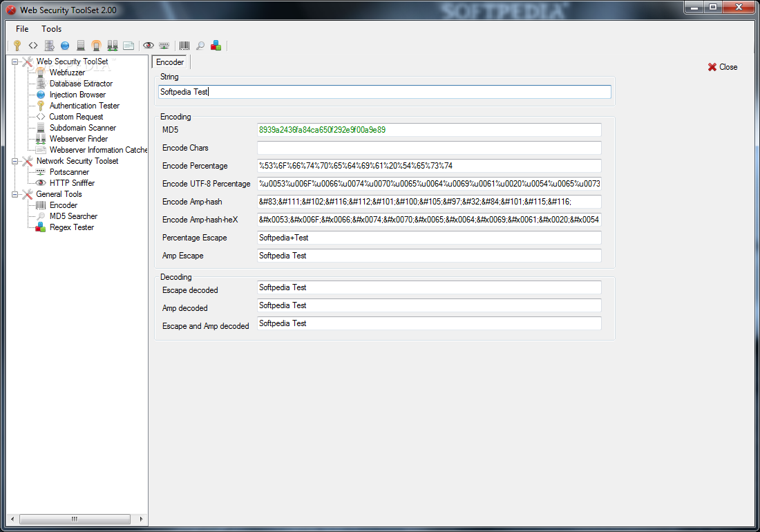Select Injection Browser tree item
Image resolution: width=760 pixels, height=532 pixels.
[77, 95]
